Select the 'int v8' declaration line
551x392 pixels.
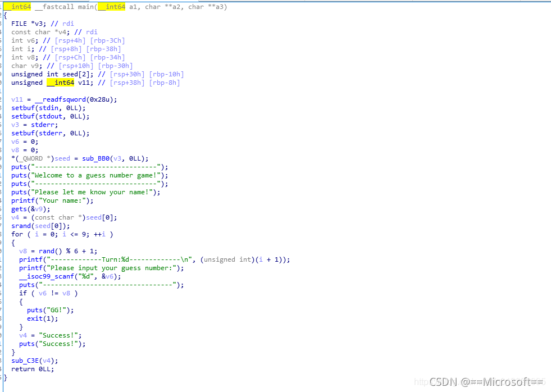click(x=68, y=57)
